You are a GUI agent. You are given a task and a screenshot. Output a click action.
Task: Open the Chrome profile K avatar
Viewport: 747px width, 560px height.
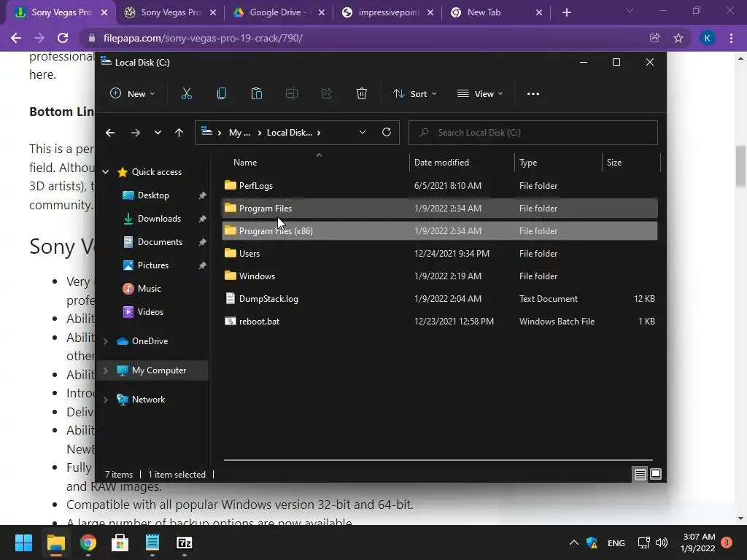coord(708,38)
